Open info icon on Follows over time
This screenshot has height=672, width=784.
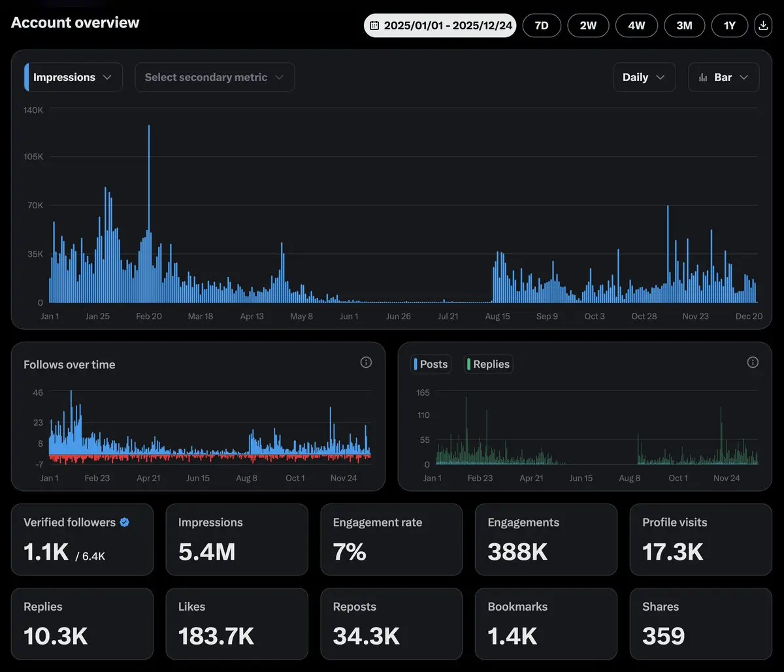point(366,362)
